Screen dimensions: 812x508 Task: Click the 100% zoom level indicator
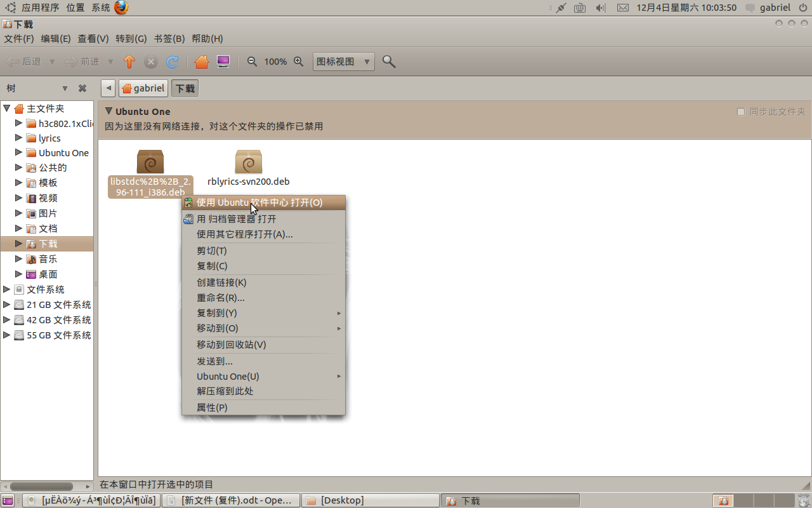pos(275,62)
